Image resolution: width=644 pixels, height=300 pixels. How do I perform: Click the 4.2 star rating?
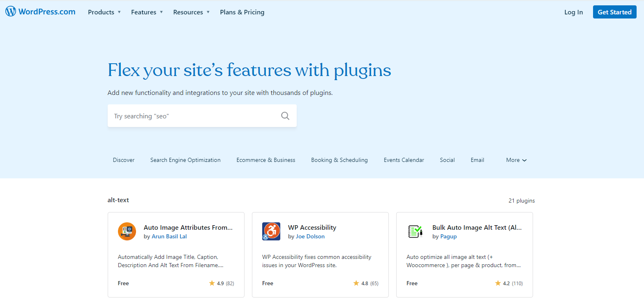click(509, 283)
